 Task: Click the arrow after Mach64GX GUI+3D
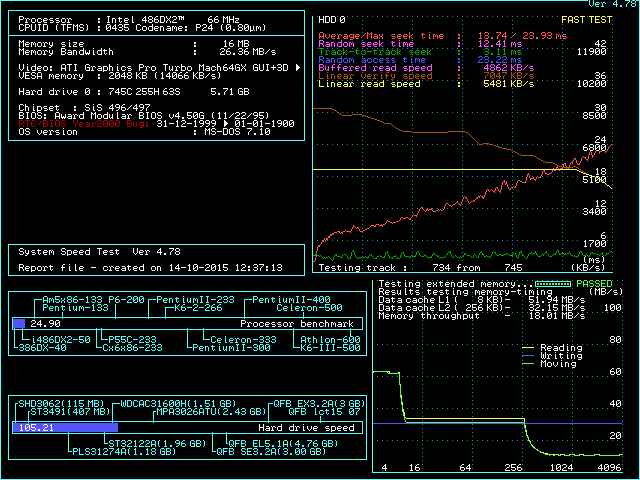coord(298,67)
